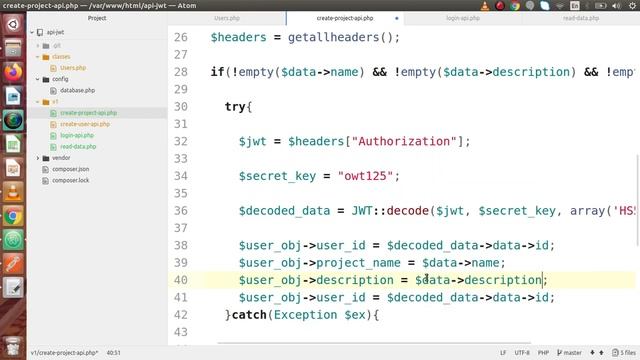640x360 pixels.
Task: Open Users.php in the tree view
Action: pyautogui.click(x=73, y=68)
